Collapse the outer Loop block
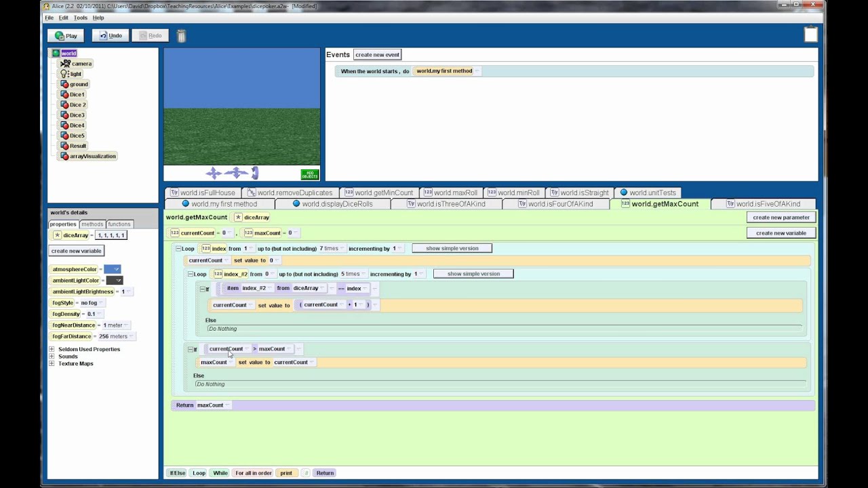The width and height of the screenshot is (868, 488). tap(178, 249)
